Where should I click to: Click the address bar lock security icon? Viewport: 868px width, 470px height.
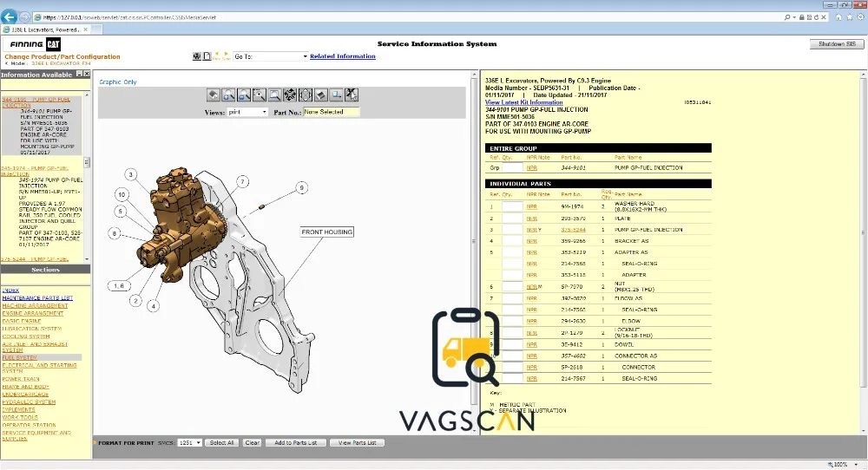coord(801,17)
